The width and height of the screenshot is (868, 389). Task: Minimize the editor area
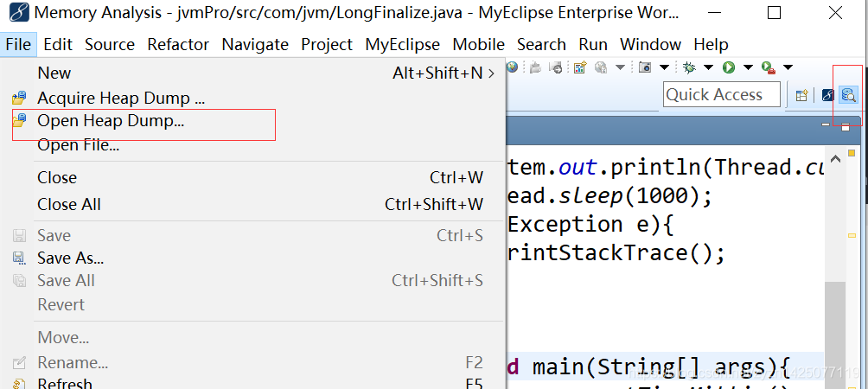[826, 125]
